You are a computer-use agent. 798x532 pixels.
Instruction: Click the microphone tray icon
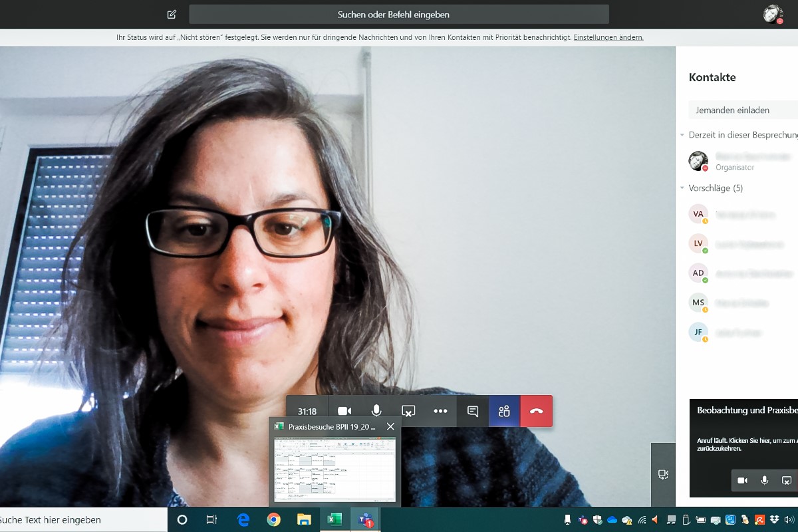(568, 520)
